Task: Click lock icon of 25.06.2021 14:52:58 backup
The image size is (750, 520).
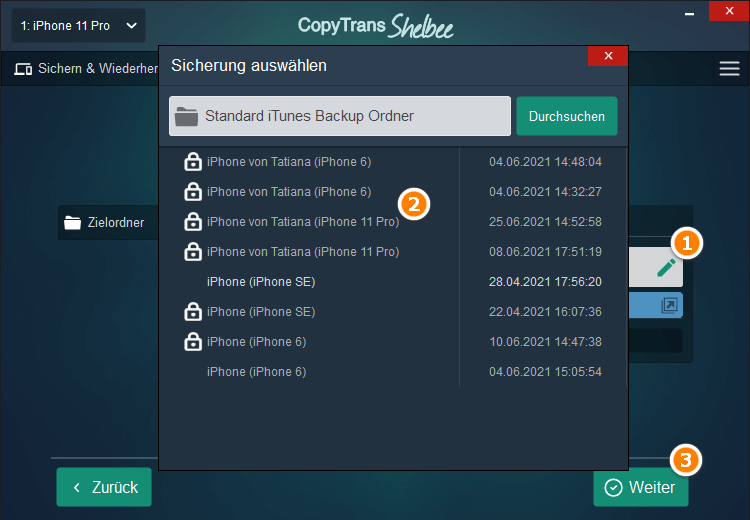Action: pos(193,222)
